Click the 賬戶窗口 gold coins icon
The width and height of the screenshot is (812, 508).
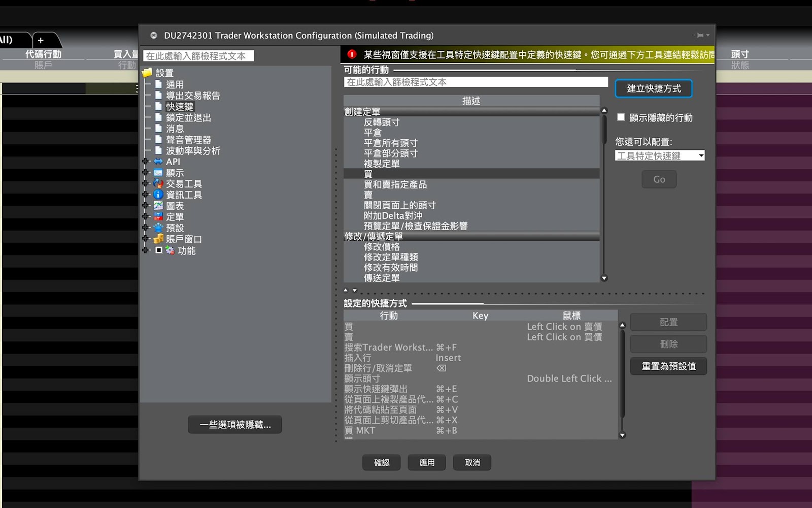[x=158, y=239]
